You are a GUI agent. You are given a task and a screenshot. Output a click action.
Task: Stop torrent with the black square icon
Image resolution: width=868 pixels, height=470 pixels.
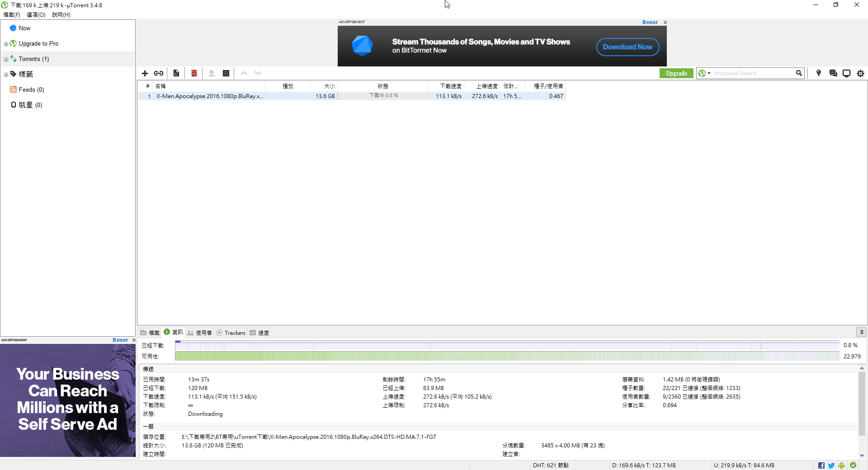226,73
